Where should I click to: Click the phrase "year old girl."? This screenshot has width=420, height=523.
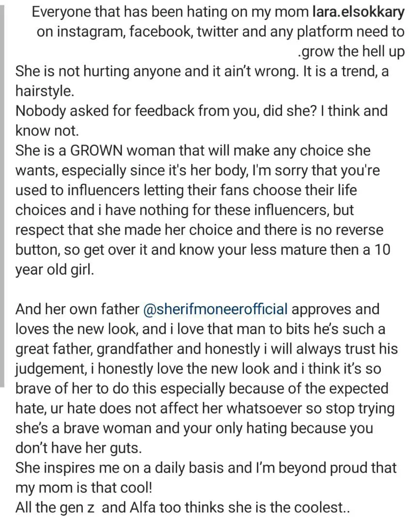[x=55, y=270]
